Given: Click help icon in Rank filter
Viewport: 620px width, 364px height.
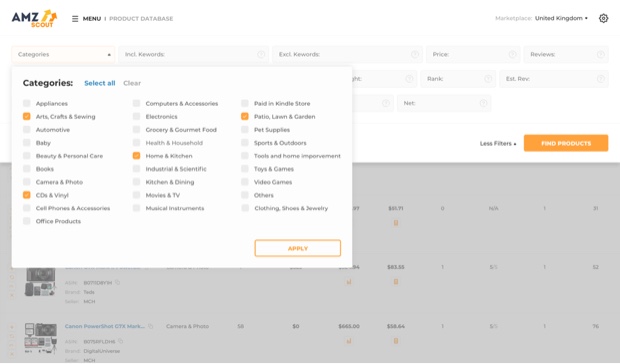Looking at the screenshot, I should (x=488, y=79).
